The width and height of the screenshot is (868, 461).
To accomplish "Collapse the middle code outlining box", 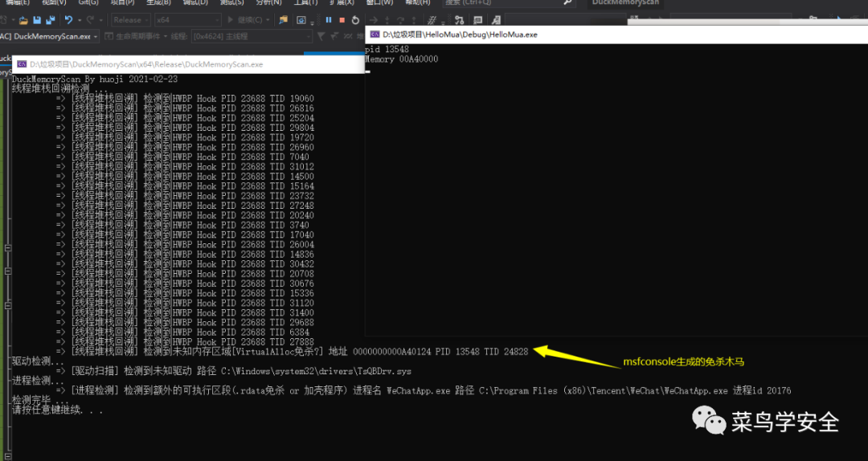I will point(8,271).
